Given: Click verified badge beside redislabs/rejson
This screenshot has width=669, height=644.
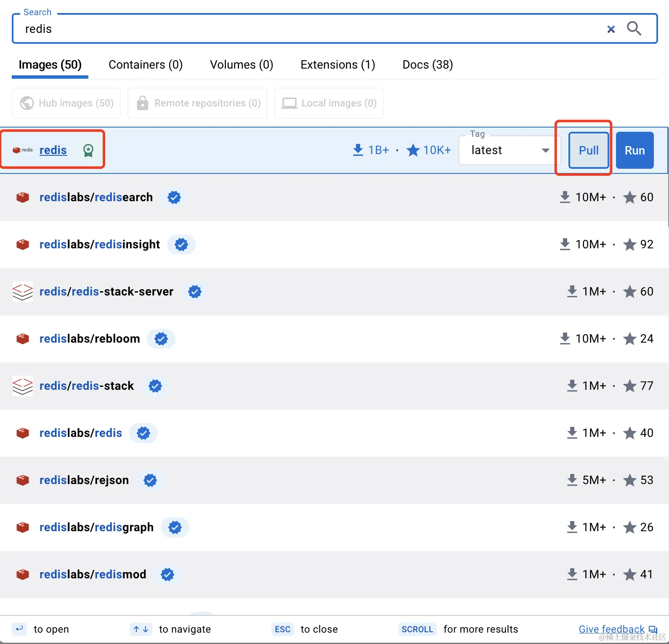Looking at the screenshot, I should click(x=150, y=480).
